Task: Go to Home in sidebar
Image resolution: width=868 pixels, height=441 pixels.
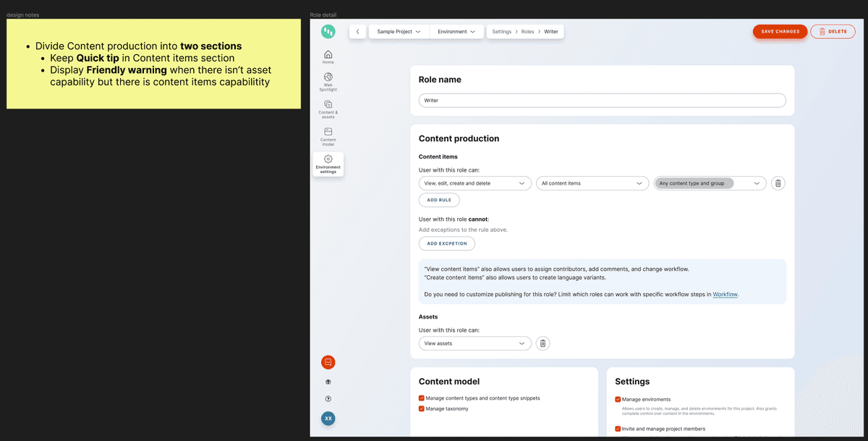Action: (328, 56)
